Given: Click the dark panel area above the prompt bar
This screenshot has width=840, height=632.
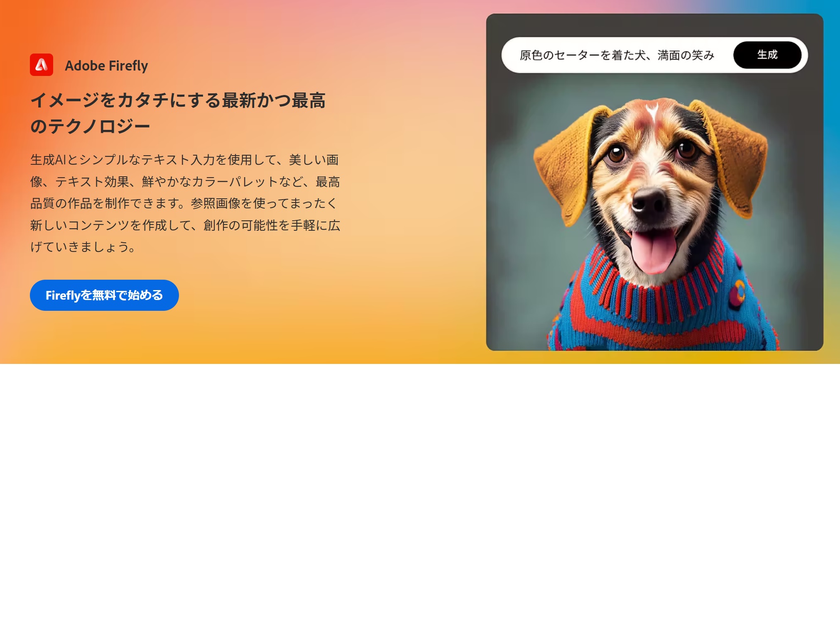Looking at the screenshot, I should pyautogui.click(x=654, y=25).
